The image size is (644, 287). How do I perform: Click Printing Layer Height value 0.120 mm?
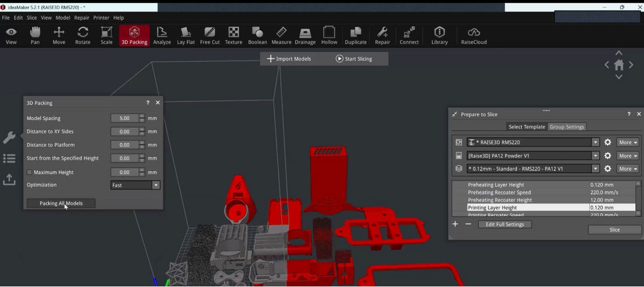601,208
